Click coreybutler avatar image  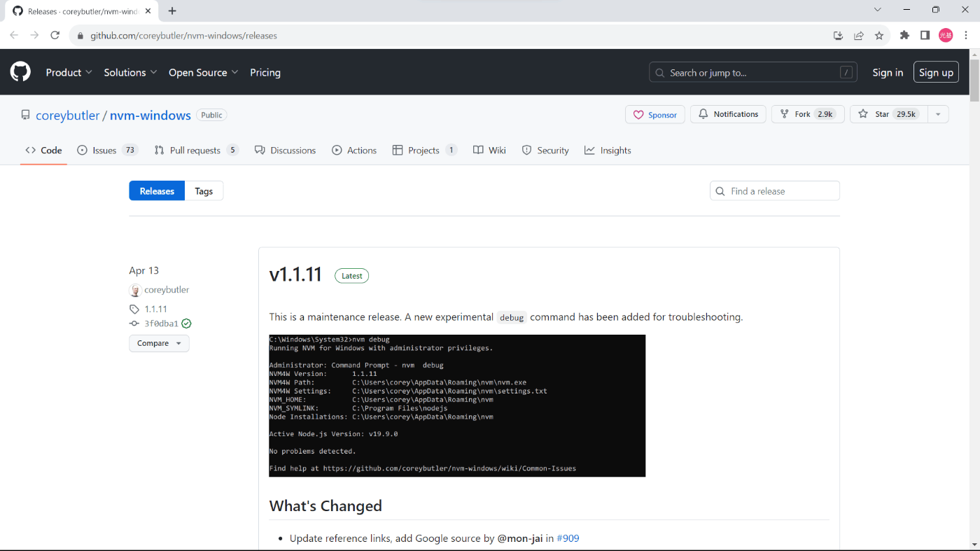[x=135, y=290]
